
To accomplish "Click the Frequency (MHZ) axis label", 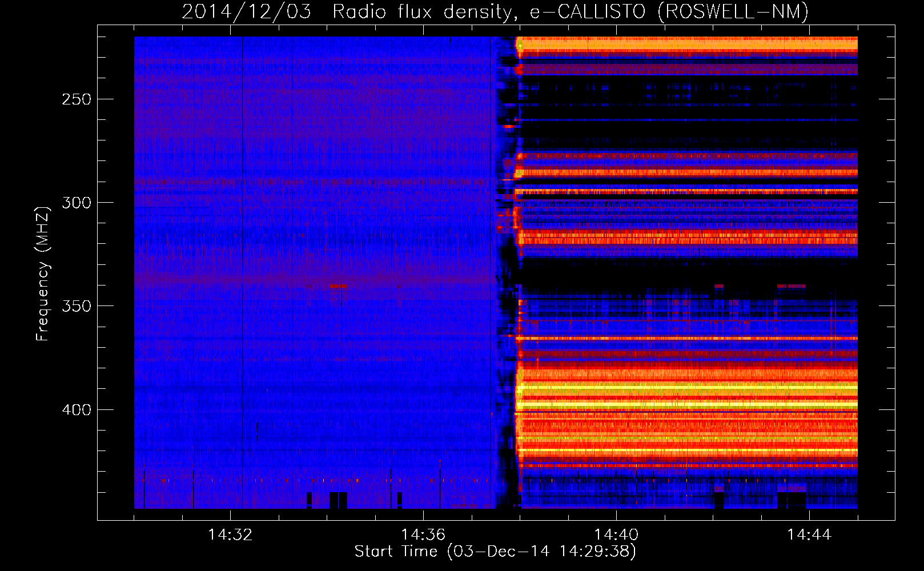I will (x=43, y=274).
